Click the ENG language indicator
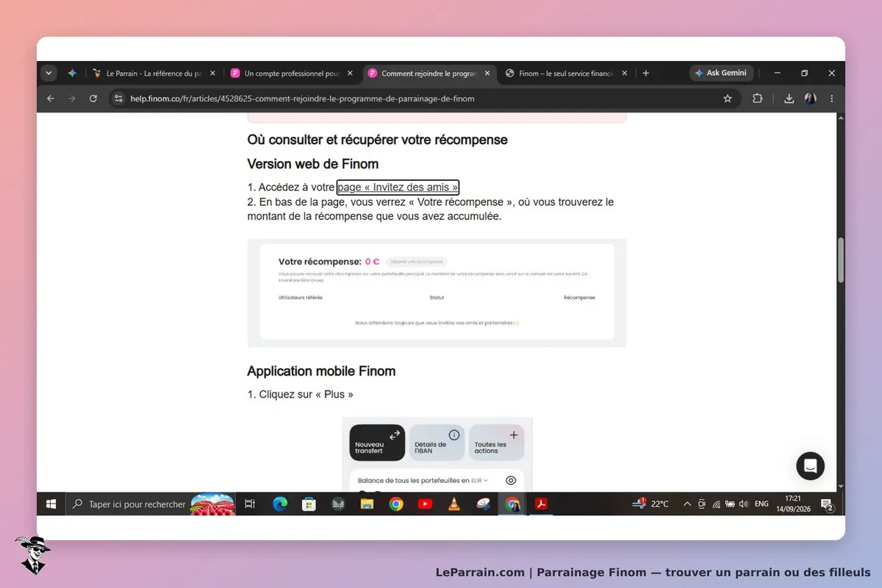882x588 pixels. (x=761, y=504)
